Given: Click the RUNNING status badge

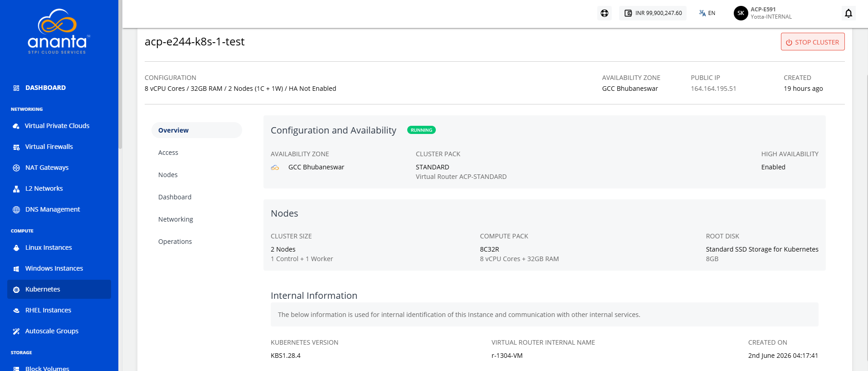Looking at the screenshot, I should pyautogui.click(x=421, y=130).
